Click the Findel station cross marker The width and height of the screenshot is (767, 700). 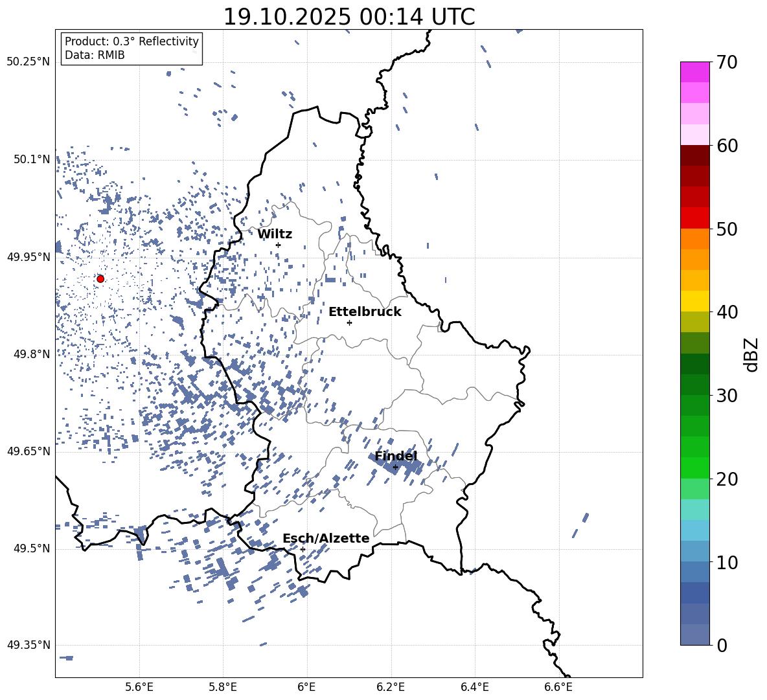[395, 467]
